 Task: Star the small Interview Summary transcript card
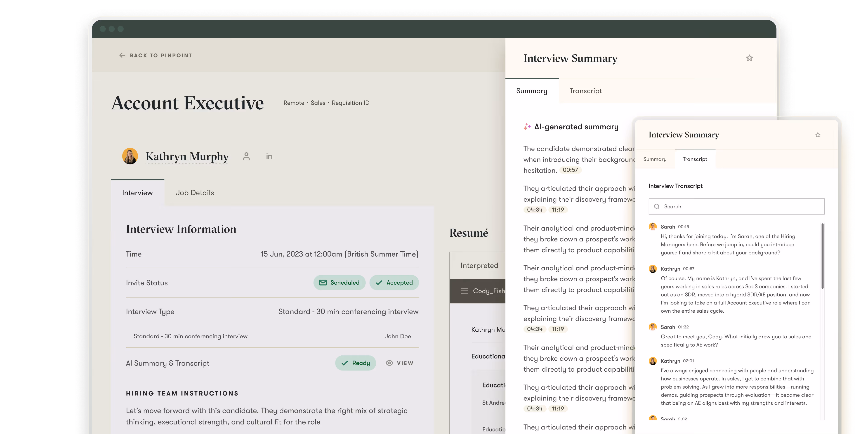tap(817, 135)
